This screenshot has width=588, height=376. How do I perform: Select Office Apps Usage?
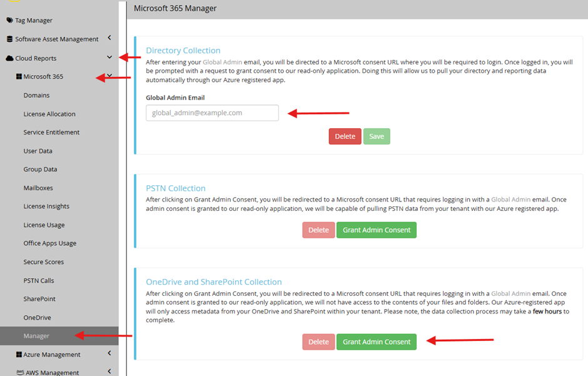[50, 243]
